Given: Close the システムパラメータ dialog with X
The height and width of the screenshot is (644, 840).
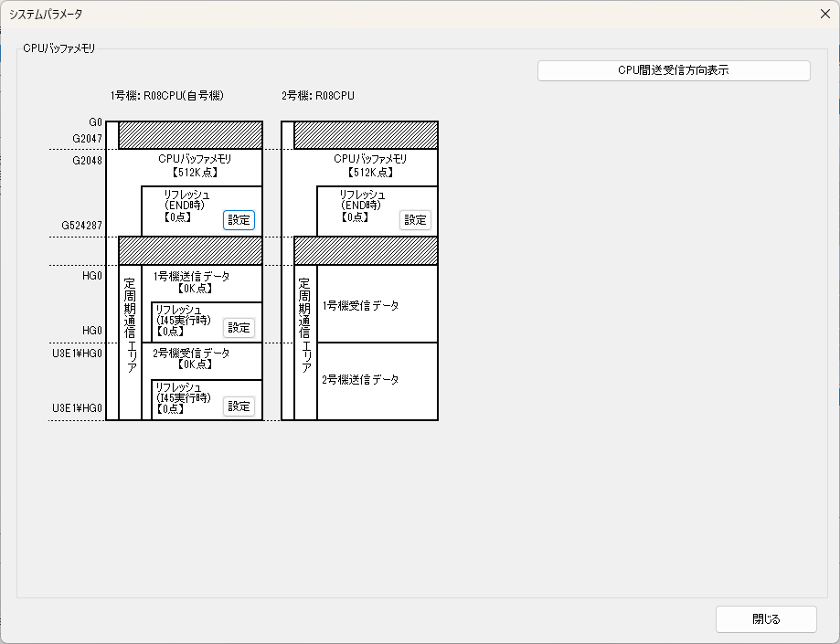Looking at the screenshot, I should click(823, 14).
